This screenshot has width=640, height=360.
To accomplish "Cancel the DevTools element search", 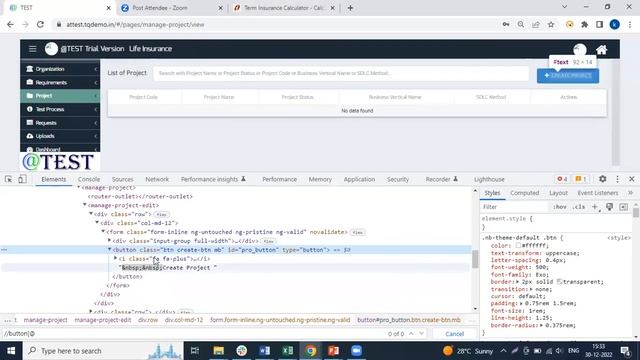I will 454,333.
